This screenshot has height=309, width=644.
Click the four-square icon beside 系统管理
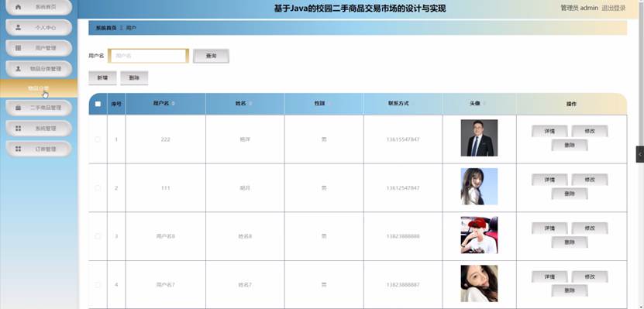click(x=18, y=129)
